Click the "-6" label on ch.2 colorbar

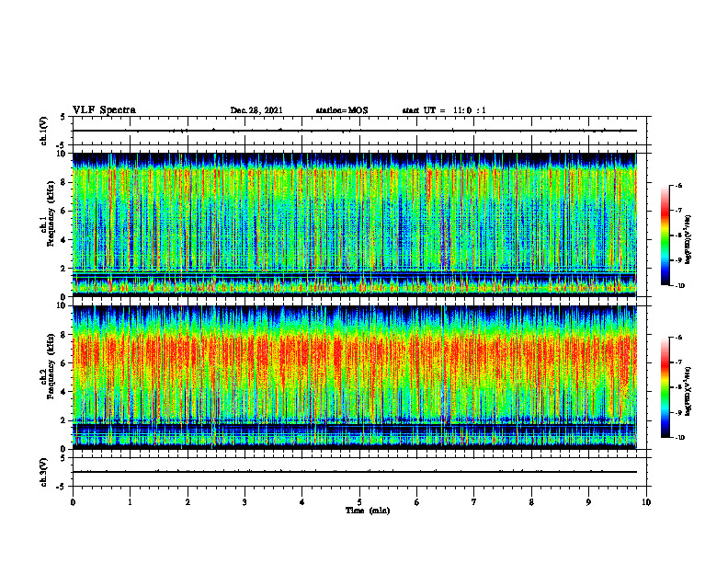point(679,338)
